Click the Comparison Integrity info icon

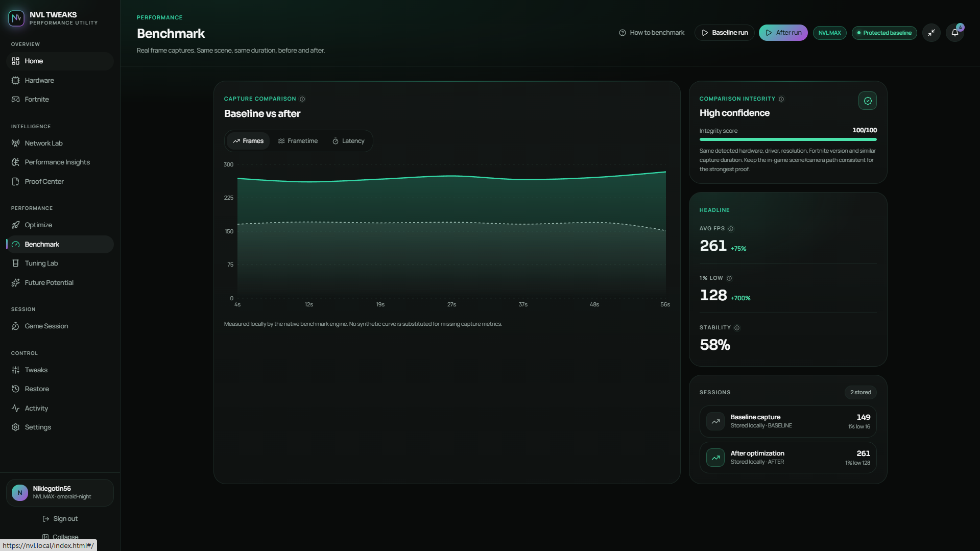pos(781,99)
